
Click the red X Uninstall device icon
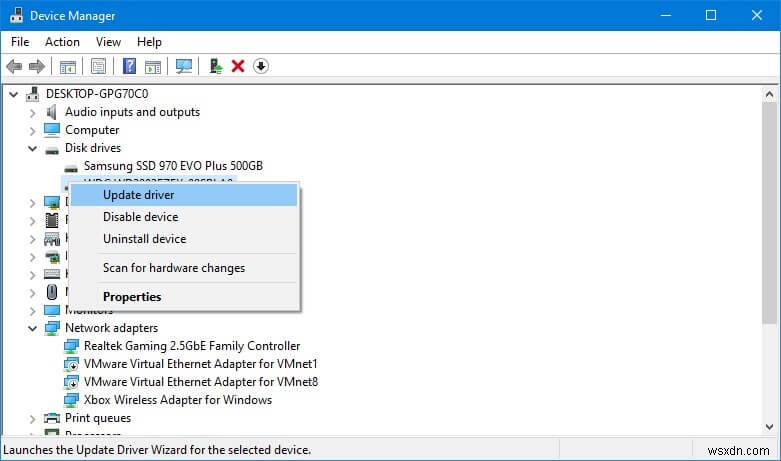point(238,66)
